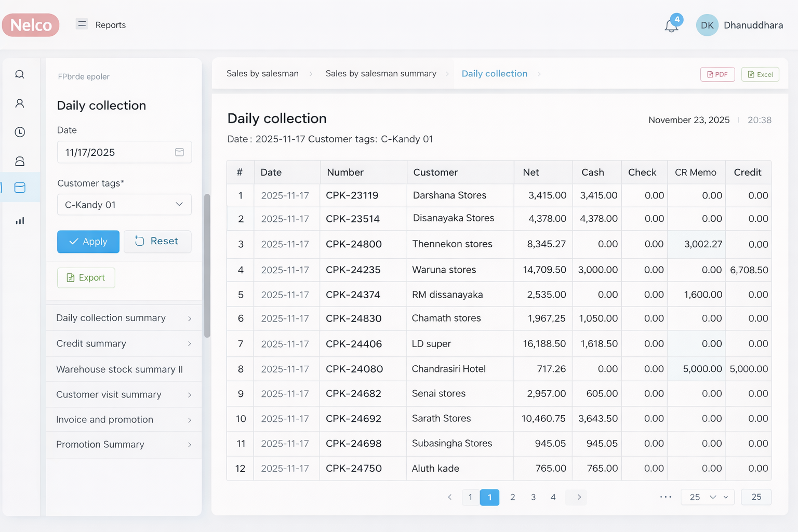Screen dimensions: 798x532
Task: Toggle the hamburger menu icon
Action: 82,24
